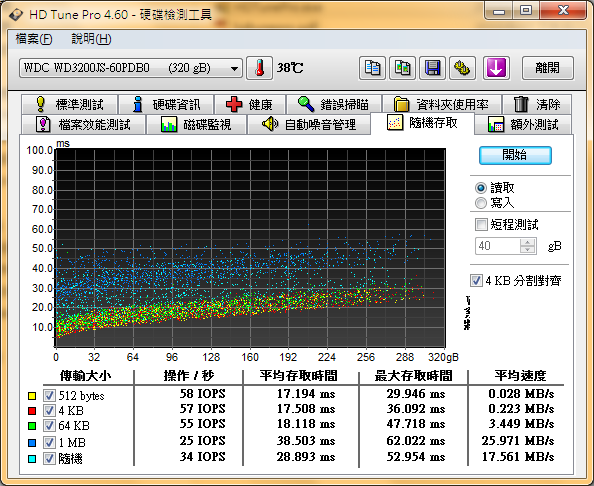
Task: Open the 檔案(F) menu
Action: pyautogui.click(x=34, y=39)
